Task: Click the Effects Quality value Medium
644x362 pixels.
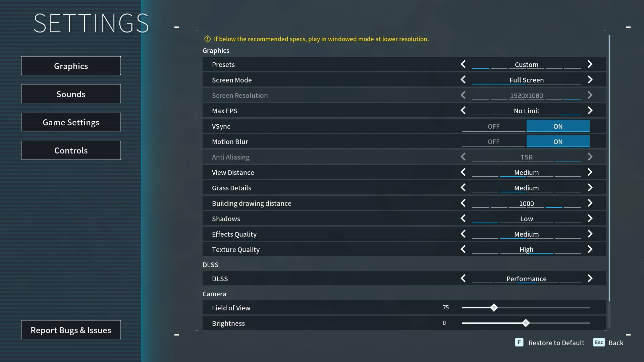Action: (527, 234)
